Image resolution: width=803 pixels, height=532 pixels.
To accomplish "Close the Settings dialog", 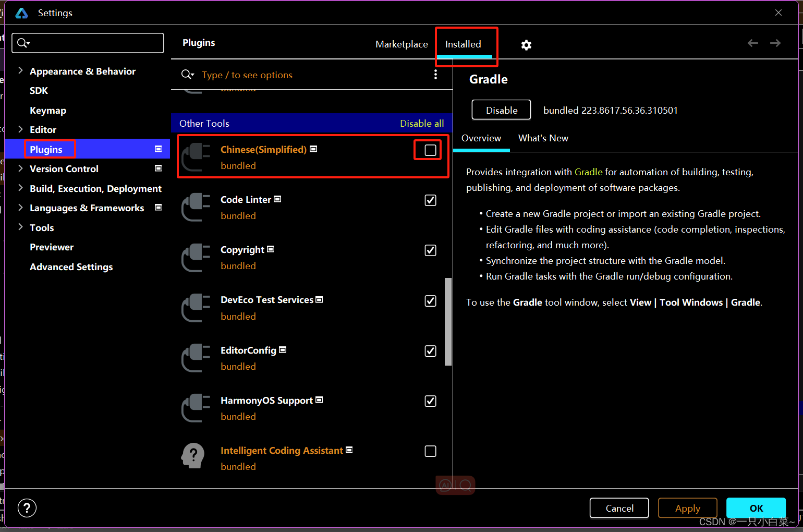I will pyautogui.click(x=778, y=13).
